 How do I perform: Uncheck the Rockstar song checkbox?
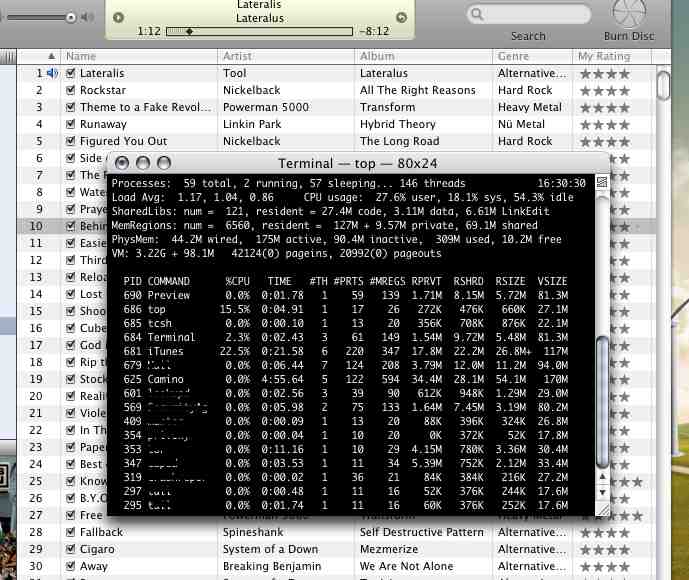click(70, 90)
